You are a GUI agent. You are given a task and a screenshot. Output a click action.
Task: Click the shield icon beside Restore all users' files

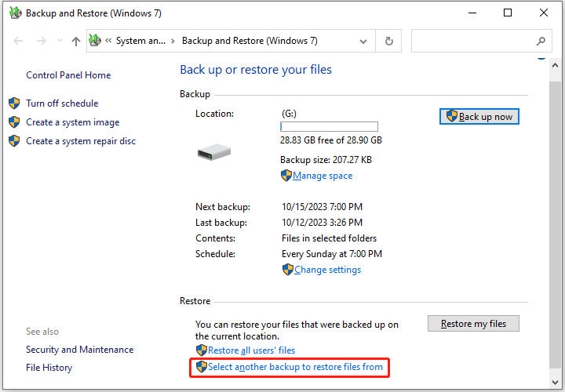tap(202, 350)
